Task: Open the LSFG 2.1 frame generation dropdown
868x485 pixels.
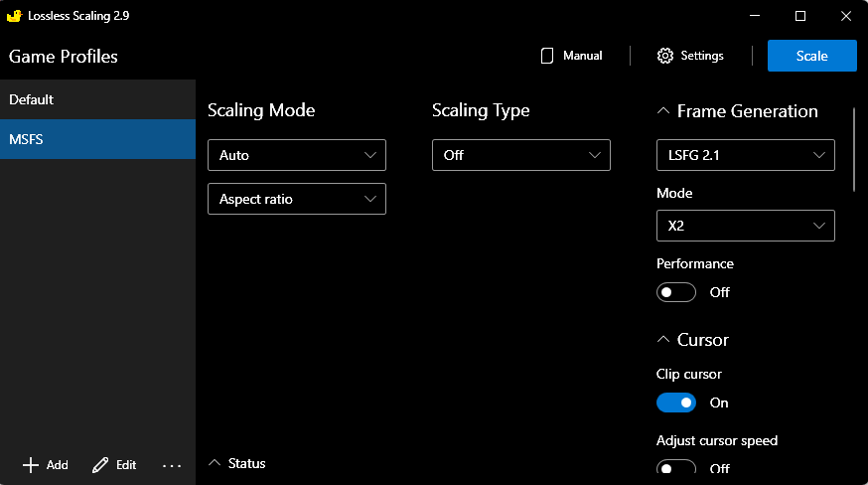Action: [745, 155]
